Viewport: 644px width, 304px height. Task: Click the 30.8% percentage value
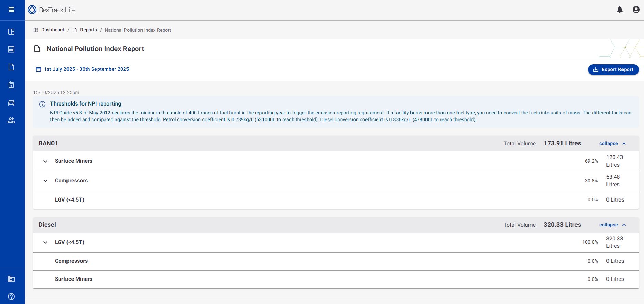coord(591,181)
